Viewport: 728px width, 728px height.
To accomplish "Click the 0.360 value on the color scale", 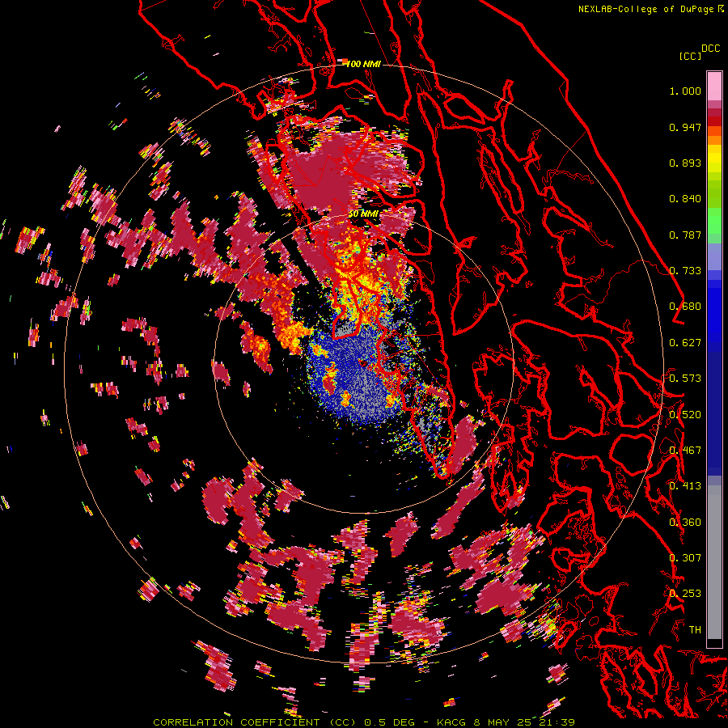I will click(x=685, y=523).
